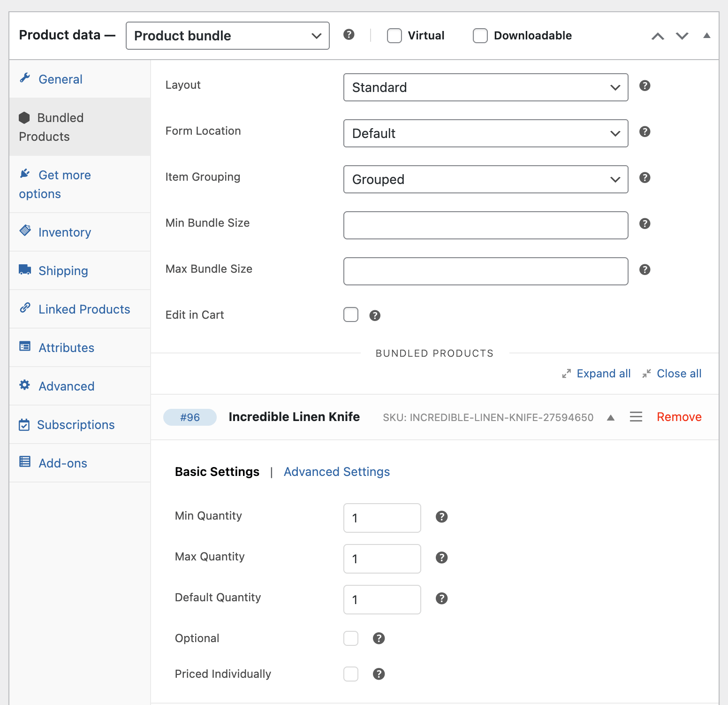Screen dimensions: 728x705
Task: Tick the Edit in Cart checkbox
Action: [x=350, y=314]
